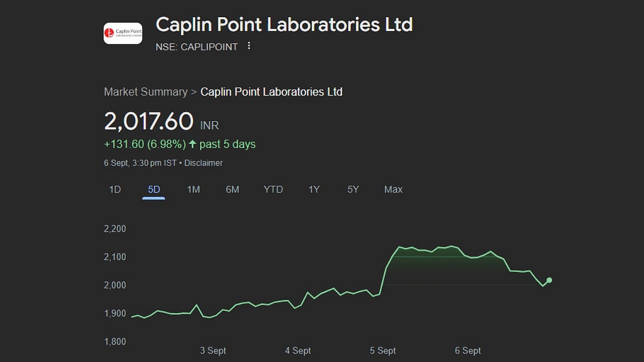Select the 5D time range tab
Viewport: 644px width, 362px height.
pyautogui.click(x=154, y=189)
